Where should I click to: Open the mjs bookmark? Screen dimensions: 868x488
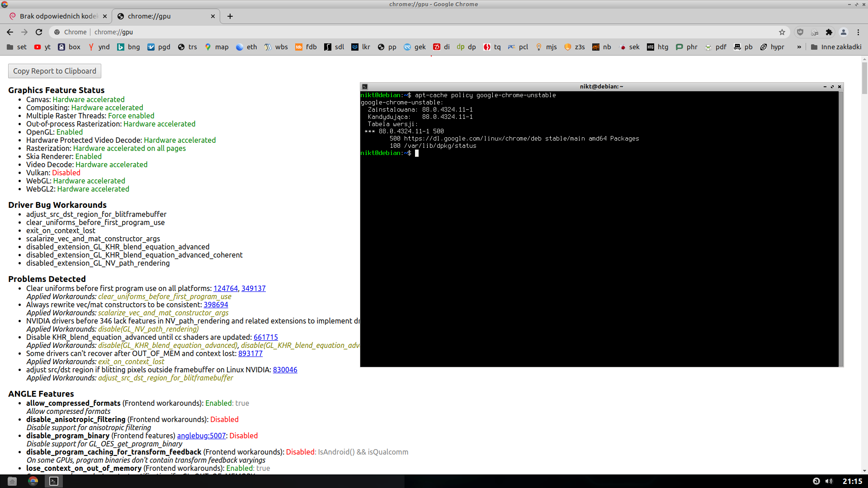coord(547,47)
